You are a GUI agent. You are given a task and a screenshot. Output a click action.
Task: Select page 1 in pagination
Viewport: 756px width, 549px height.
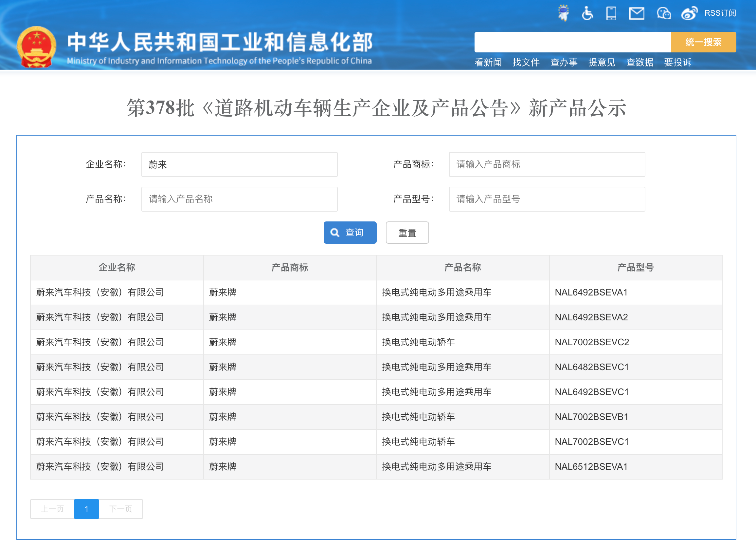tap(86, 509)
